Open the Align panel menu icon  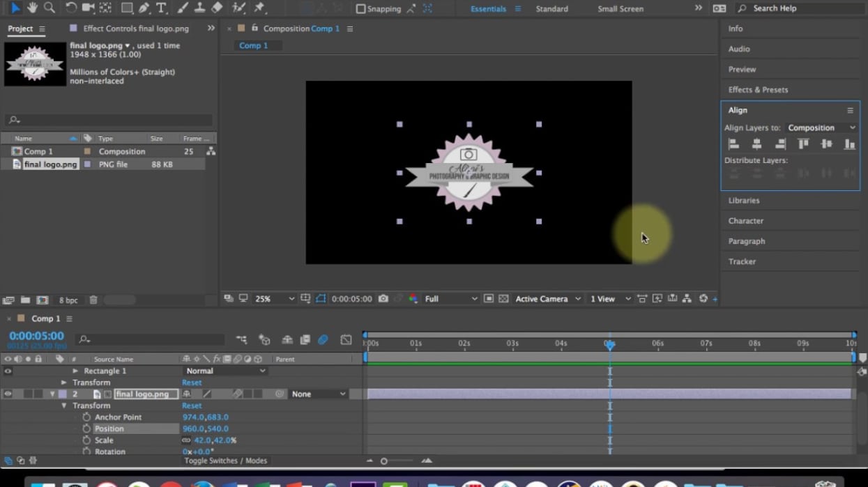[x=850, y=110]
